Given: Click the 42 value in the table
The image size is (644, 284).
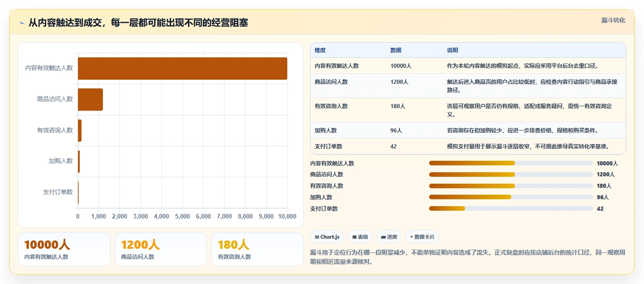Looking at the screenshot, I should click(x=393, y=147).
